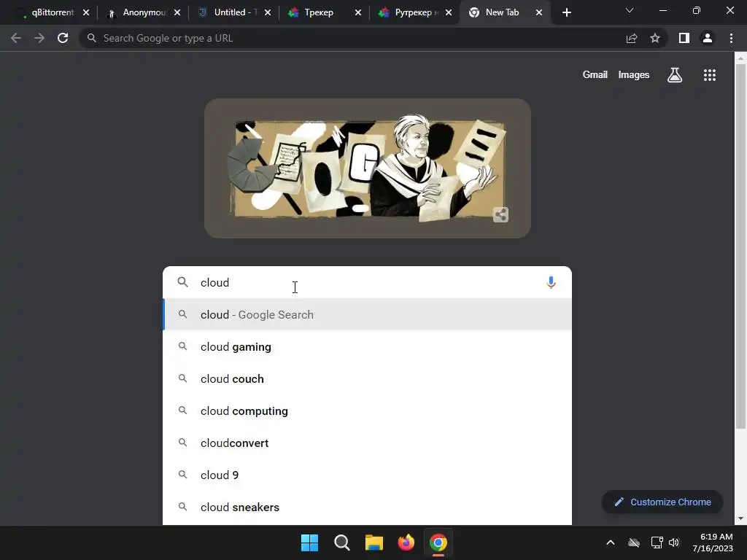Screen dimensions: 747x560
Task: Click the magnifier icon in the search box
Action: [x=183, y=282]
